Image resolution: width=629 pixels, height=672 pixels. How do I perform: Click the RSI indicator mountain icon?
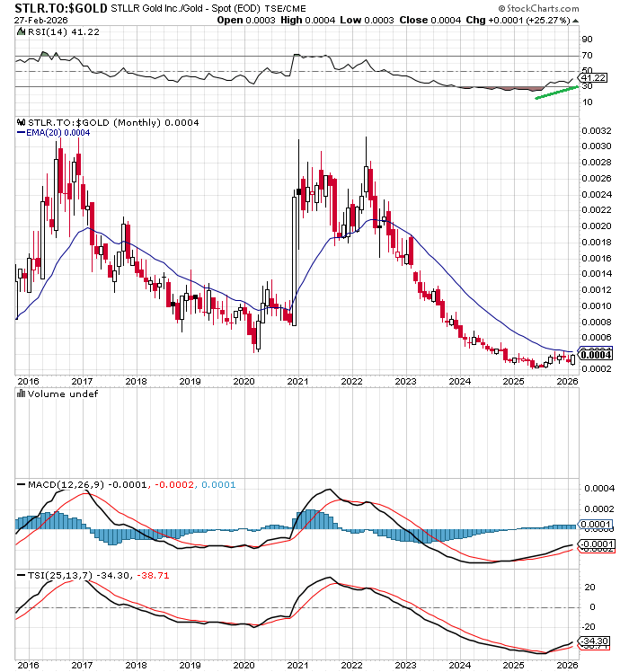point(21,31)
